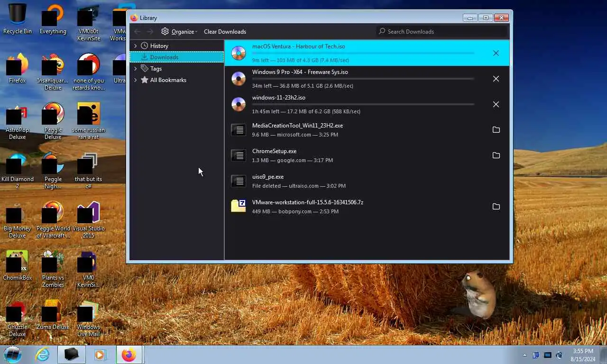The height and width of the screenshot is (364, 607).
Task: Open folder containing ChromeSetup.exe
Action: tap(496, 155)
